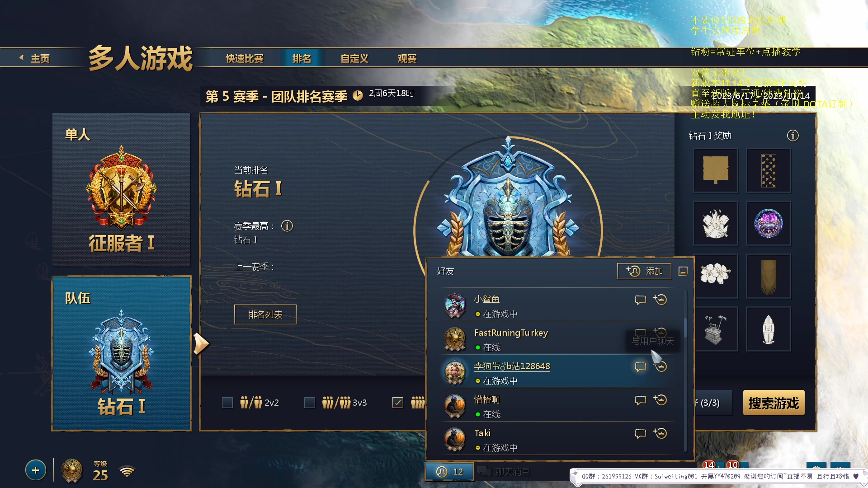Click info icon next to 赛季最高
868x488 pixels.
point(287,226)
